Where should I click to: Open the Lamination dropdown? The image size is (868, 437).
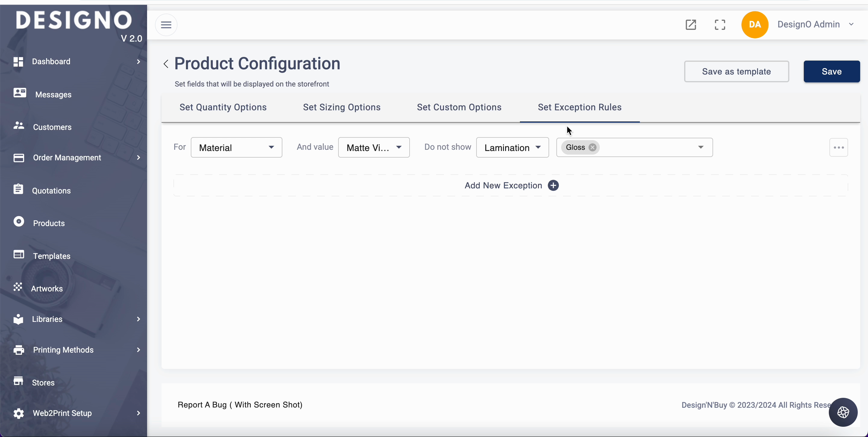click(512, 148)
